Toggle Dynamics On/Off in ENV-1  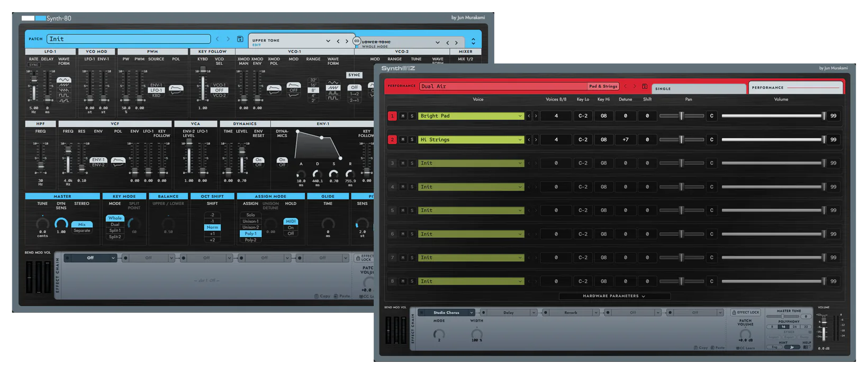[x=282, y=162]
